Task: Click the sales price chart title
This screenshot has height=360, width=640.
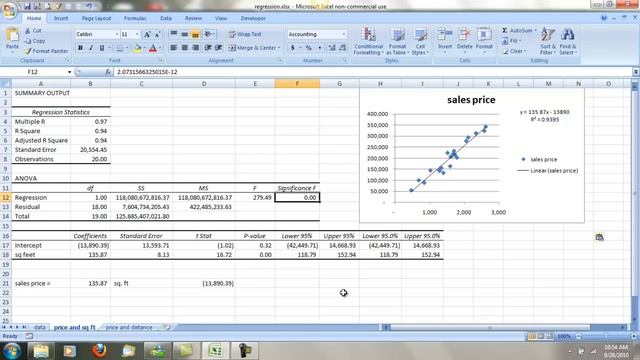Action: pos(471,100)
